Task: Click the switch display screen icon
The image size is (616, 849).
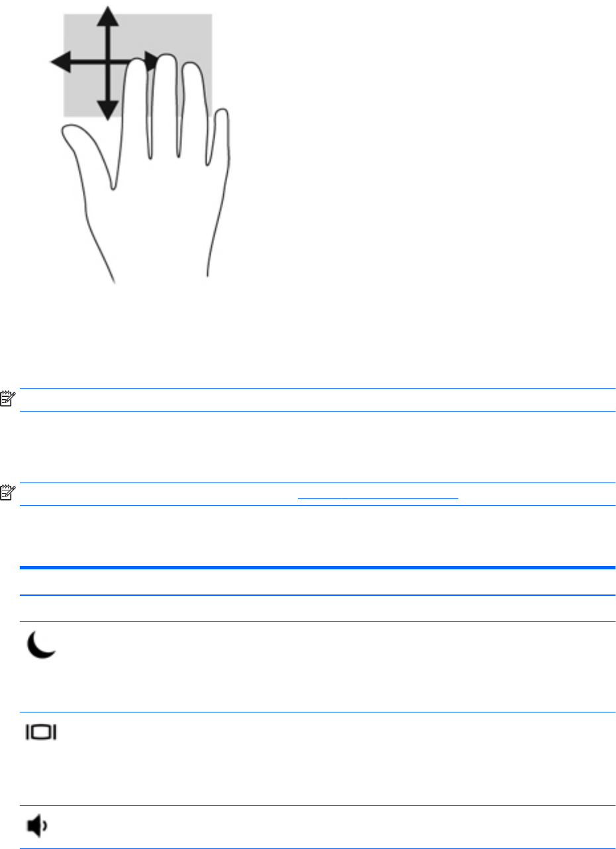Action: [42, 732]
